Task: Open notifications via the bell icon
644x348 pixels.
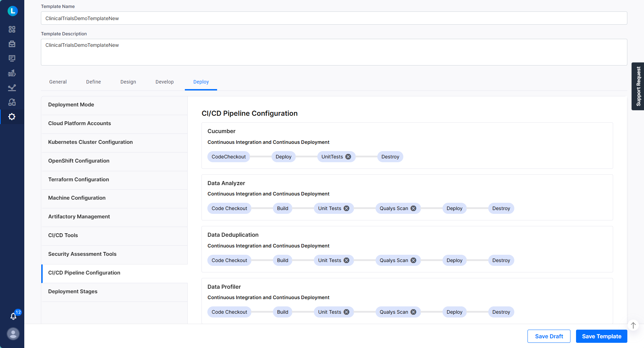Action: (x=13, y=316)
